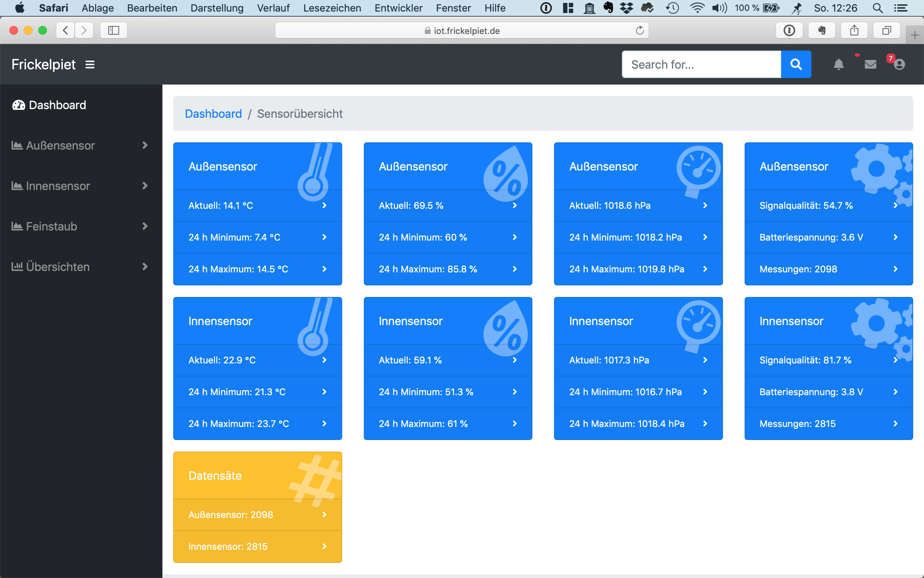Image resolution: width=924 pixels, height=578 pixels.
Task: Click the Search for... input field
Action: tap(701, 64)
